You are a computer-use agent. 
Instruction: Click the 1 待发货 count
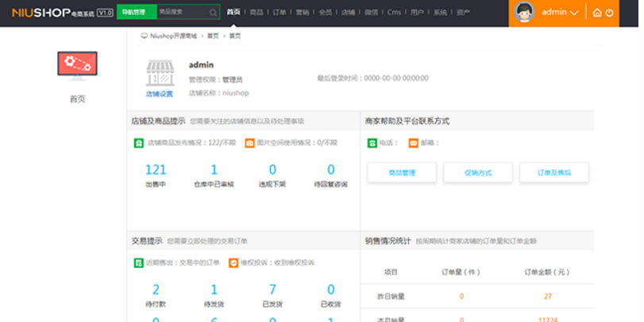214,289
